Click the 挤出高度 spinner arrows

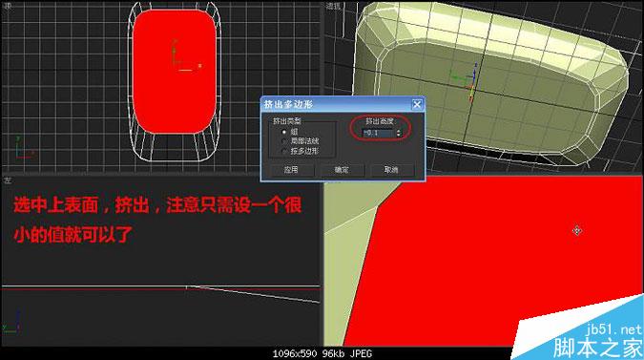coord(398,133)
